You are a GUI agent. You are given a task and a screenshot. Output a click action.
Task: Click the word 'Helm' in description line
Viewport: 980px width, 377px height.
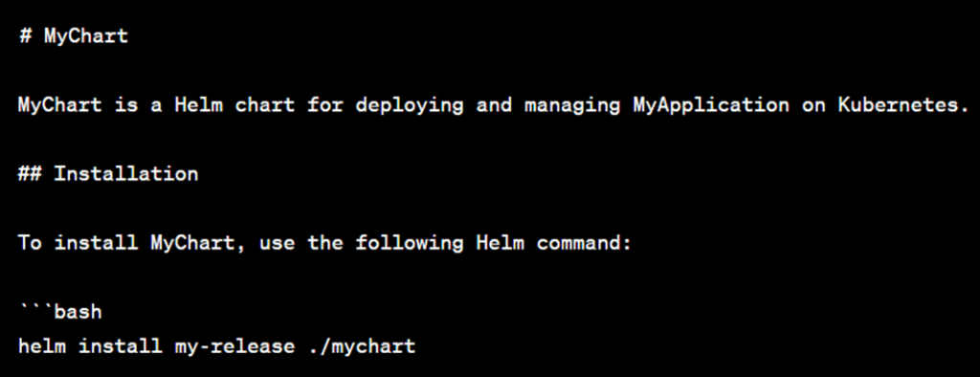[x=198, y=104]
